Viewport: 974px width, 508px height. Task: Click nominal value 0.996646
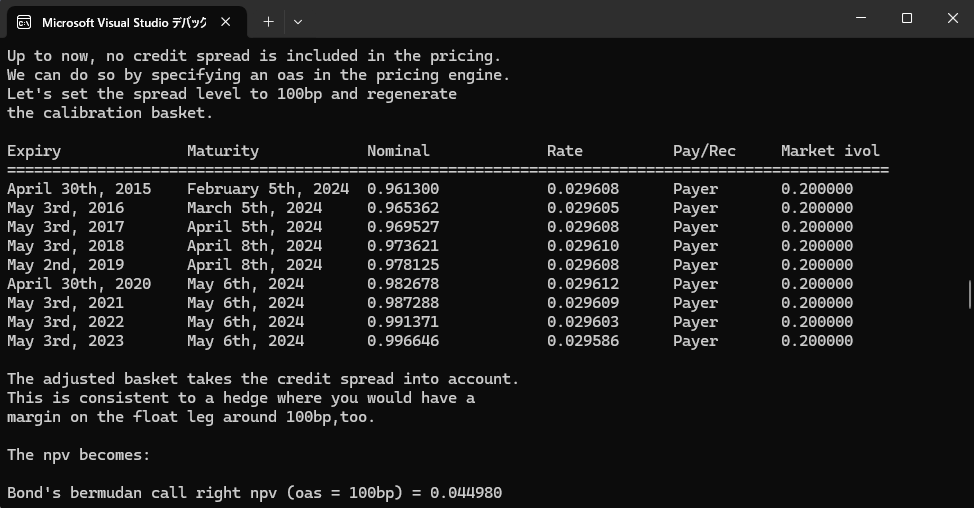[x=403, y=341]
